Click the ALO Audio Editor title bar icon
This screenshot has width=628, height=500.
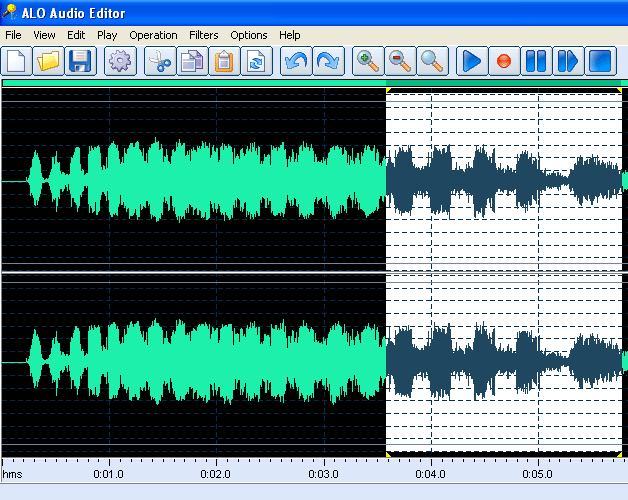coord(9,12)
